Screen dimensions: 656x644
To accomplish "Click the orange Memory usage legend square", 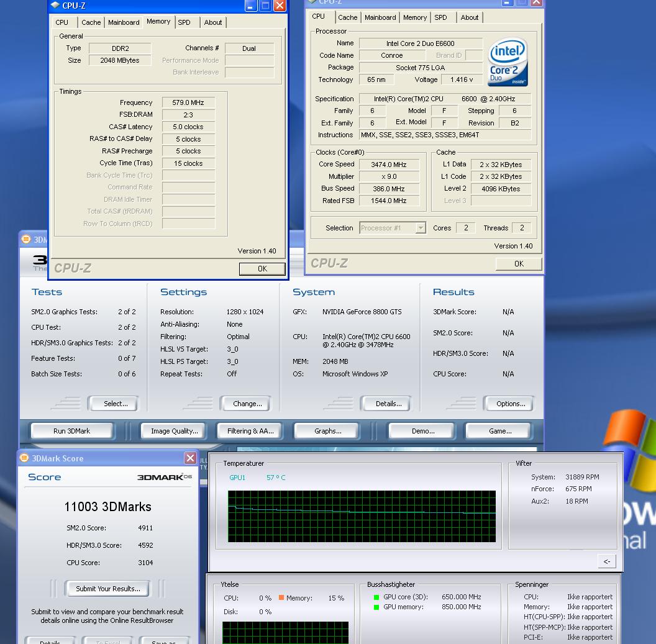I will coord(281,597).
